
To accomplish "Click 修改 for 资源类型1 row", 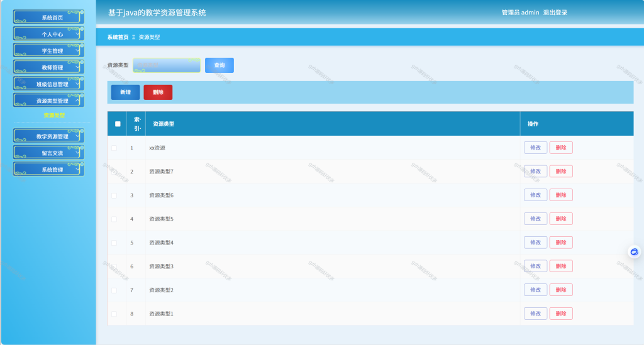I will 535,314.
